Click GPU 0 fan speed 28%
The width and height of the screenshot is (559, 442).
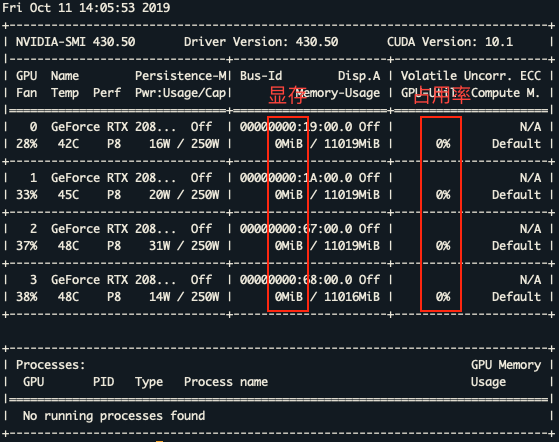tap(27, 144)
